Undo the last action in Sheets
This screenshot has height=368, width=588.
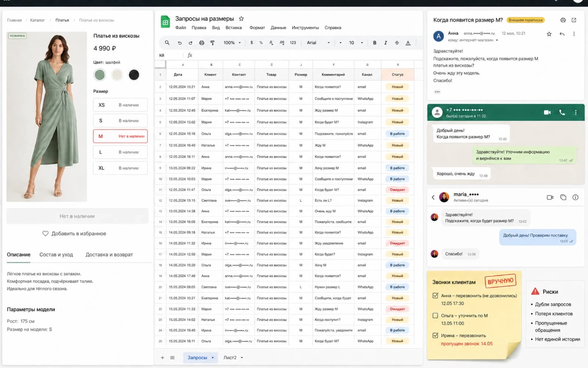click(x=180, y=43)
